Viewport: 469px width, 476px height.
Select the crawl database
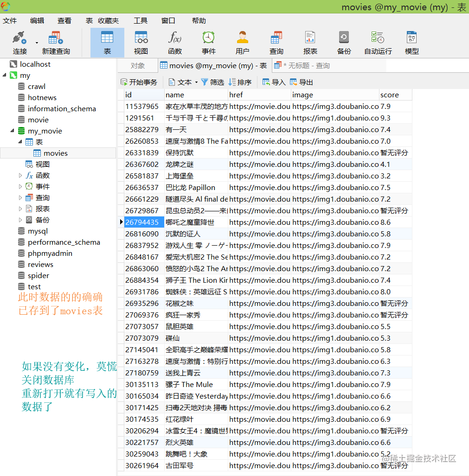pyautogui.click(x=37, y=87)
